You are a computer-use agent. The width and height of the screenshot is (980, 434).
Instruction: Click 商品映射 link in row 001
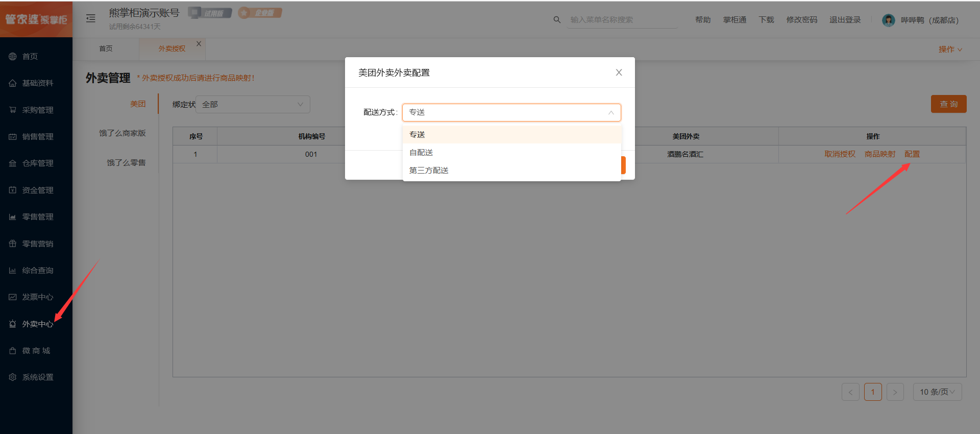click(880, 154)
